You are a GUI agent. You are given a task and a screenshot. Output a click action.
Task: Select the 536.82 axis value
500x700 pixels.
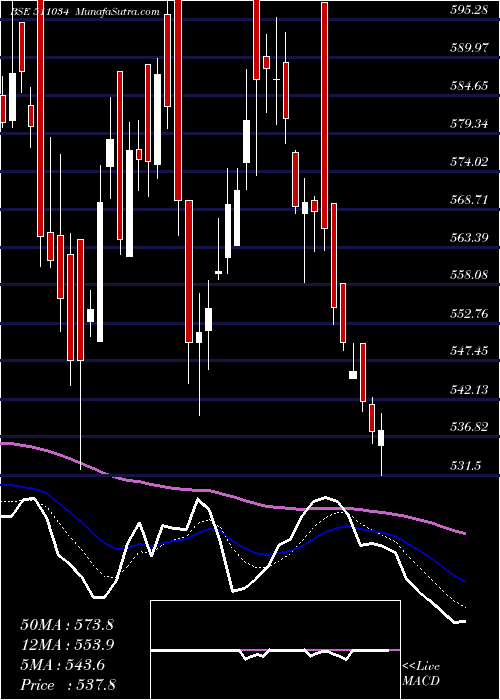click(x=469, y=427)
